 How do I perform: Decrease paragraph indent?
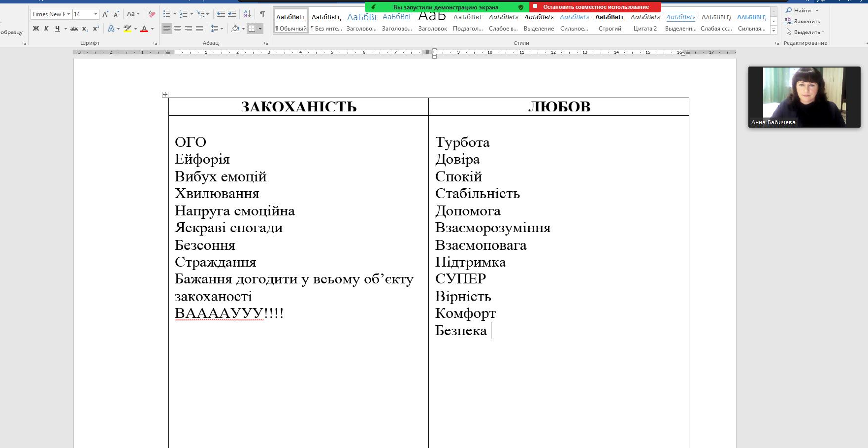click(x=221, y=14)
